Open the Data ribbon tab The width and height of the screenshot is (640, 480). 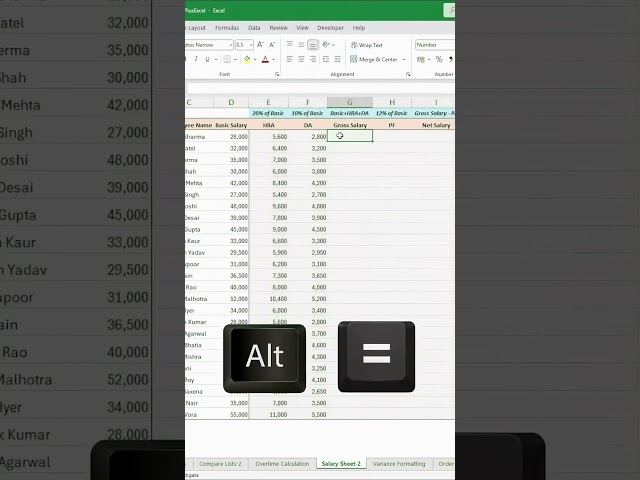click(254, 28)
